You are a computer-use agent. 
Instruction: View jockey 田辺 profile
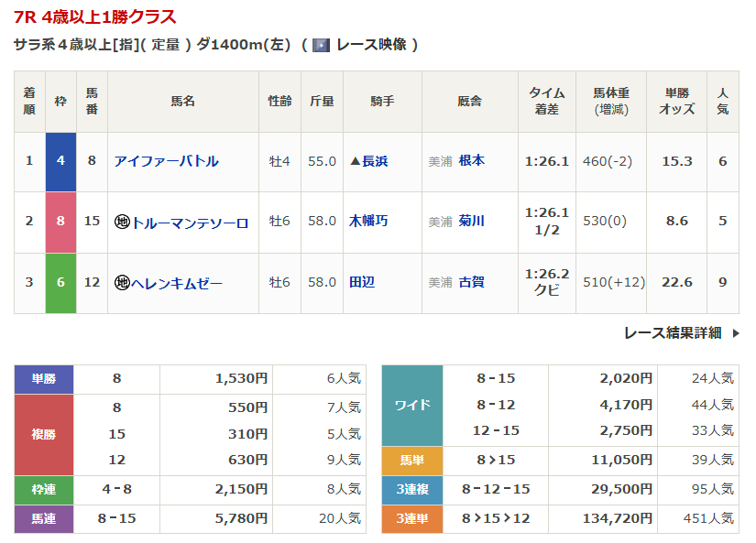tap(362, 282)
